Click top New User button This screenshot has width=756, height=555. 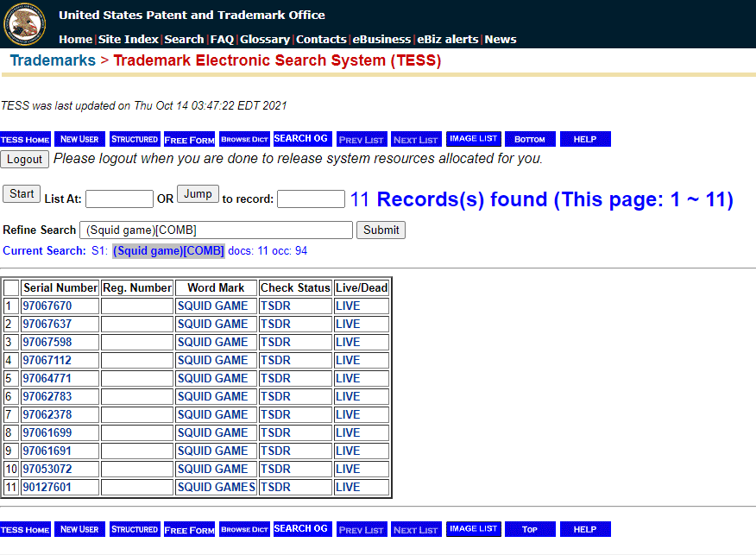(79, 139)
